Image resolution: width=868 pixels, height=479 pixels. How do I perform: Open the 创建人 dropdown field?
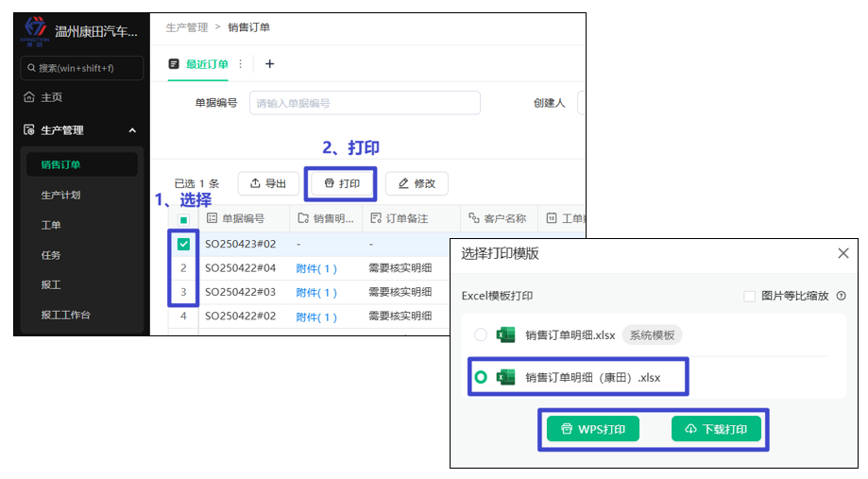point(581,103)
